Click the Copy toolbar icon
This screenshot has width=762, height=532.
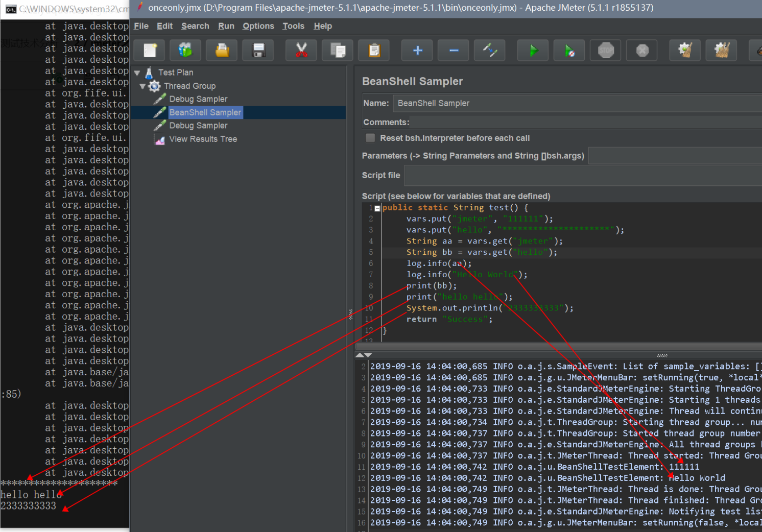(x=338, y=50)
